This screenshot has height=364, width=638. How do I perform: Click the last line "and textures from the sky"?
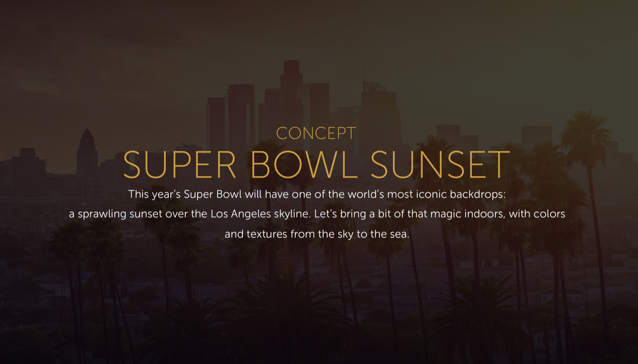coord(317,234)
